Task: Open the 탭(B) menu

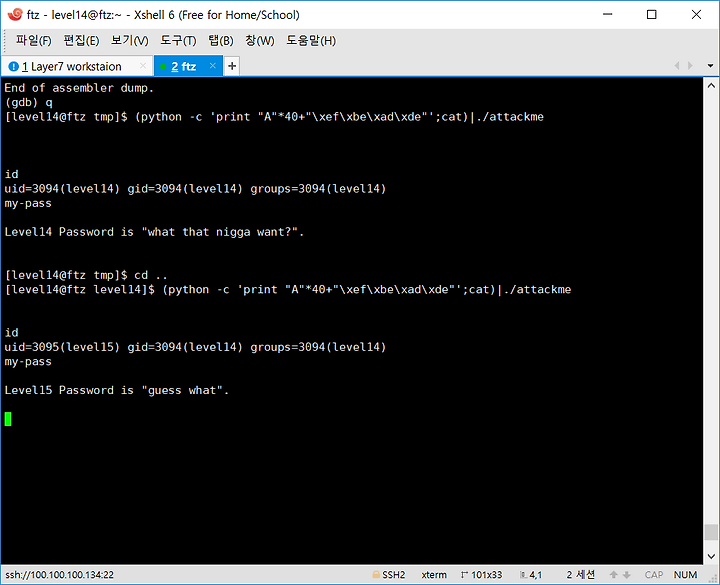Action: coord(221,41)
